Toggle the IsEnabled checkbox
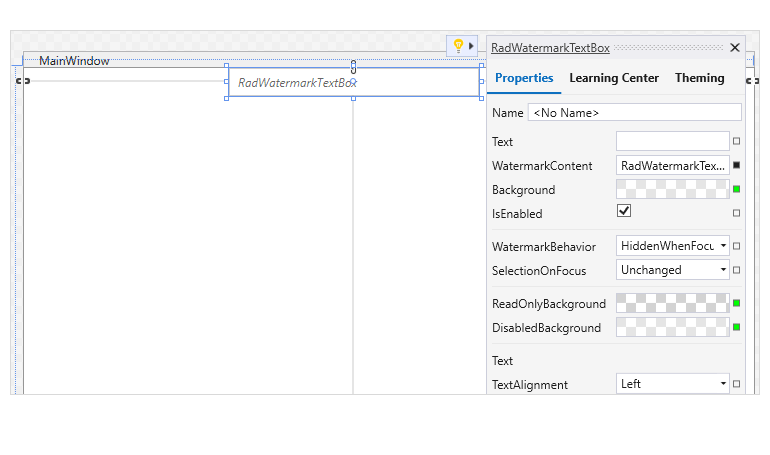 [624, 211]
